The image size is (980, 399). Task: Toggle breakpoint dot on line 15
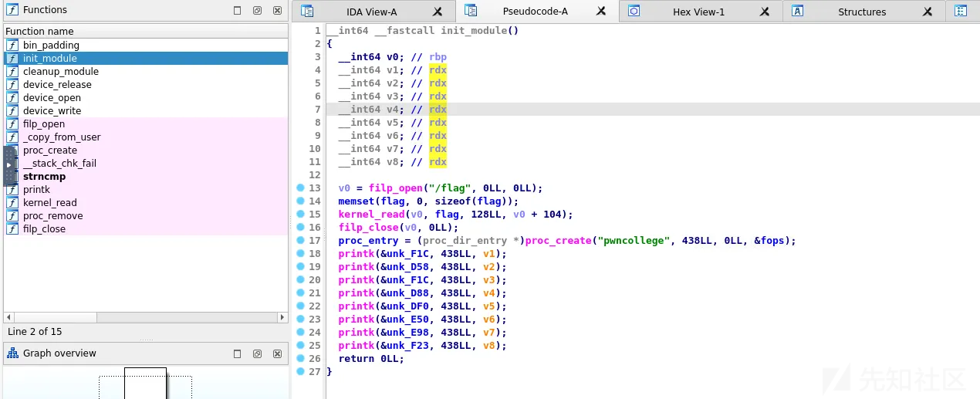[300, 215]
